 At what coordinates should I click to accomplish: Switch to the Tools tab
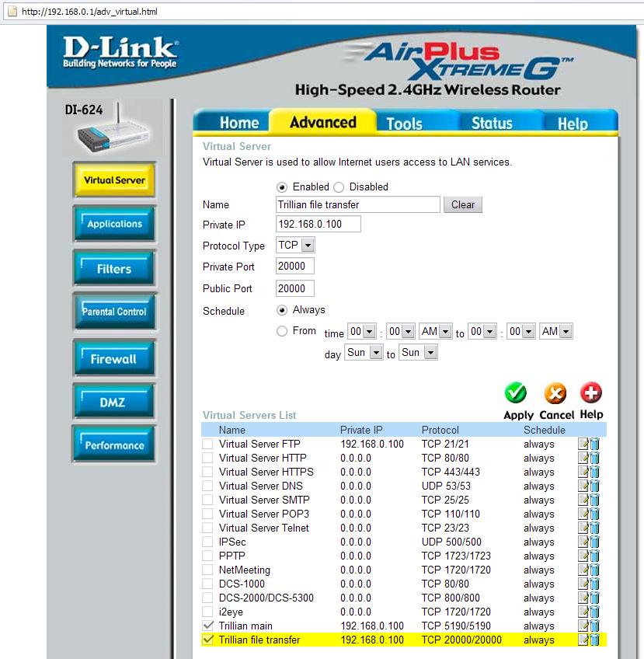click(x=404, y=124)
